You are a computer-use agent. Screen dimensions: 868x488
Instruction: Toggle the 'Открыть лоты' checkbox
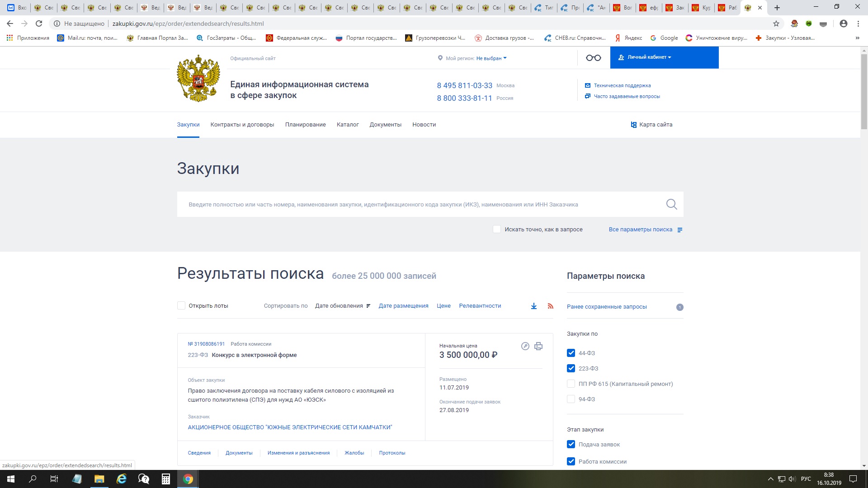[x=181, y=306]
